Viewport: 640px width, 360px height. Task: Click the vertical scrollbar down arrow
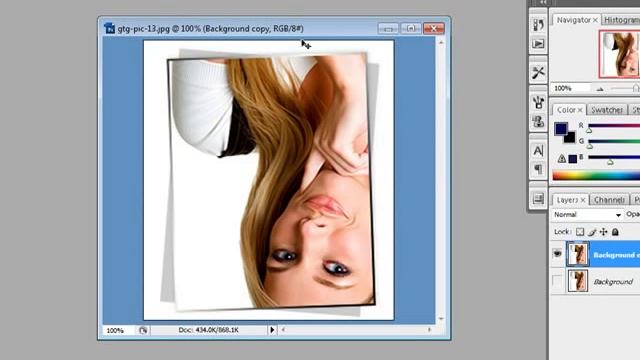[441, 318]
